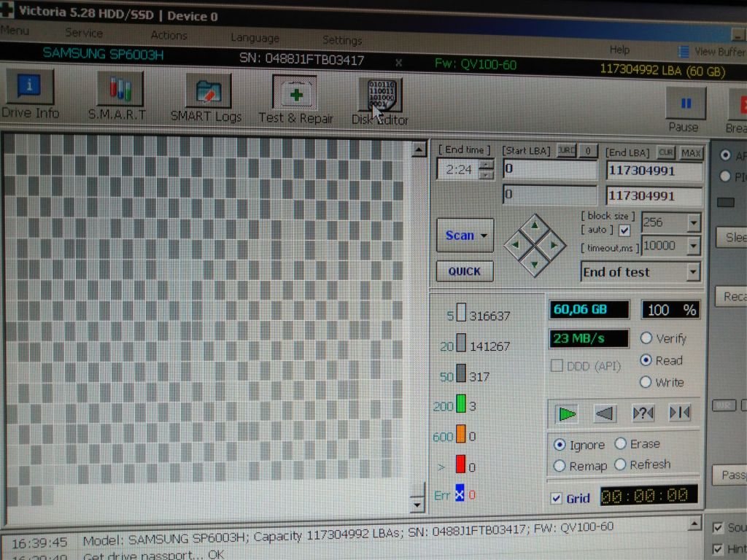Viewport: 747px width, 560px height.
Task: Start the scan with the green play button
Action: pyautogui.click(x=566, y=413)
